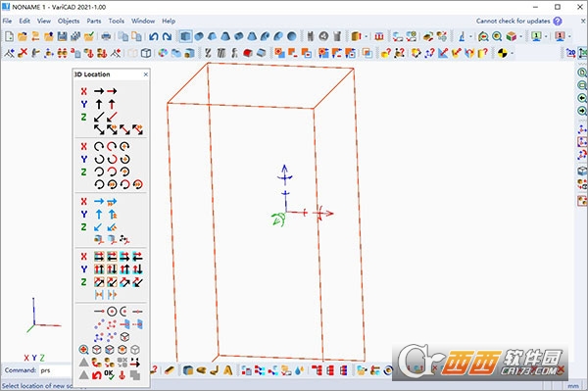Click blue Y-direction up arrow

tap(99, 215)
